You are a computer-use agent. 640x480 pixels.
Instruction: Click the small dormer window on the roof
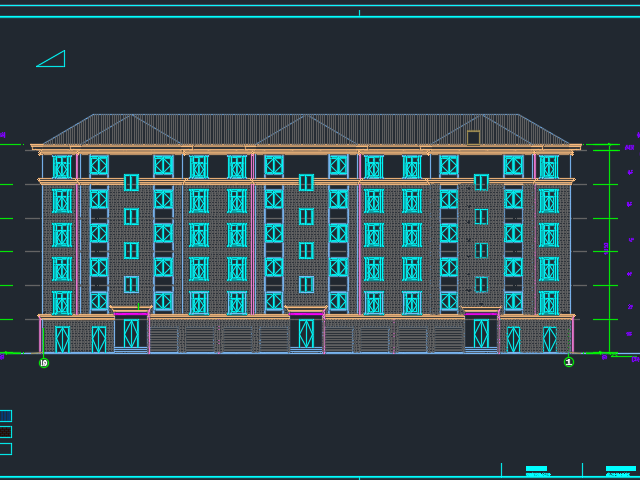pyautogui.click(x=473, y=137)
